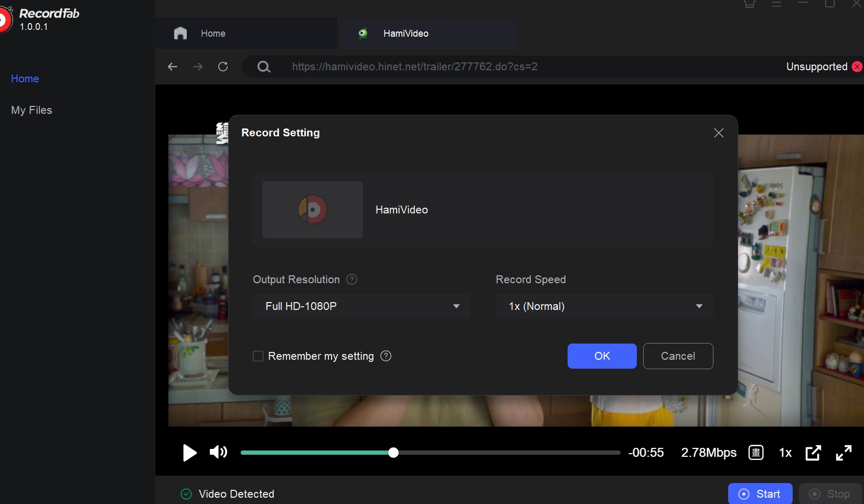Enable Remember my setting checkbox
Screen dimensions: 864x504
pyautogui.click(x=258, y=356)
